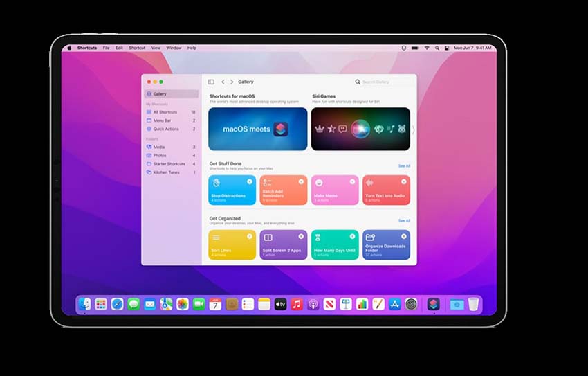This screenshot has height=376, width=588.
Task: Open Control Center from the menu bar
Action: click(x=447, y=48)
